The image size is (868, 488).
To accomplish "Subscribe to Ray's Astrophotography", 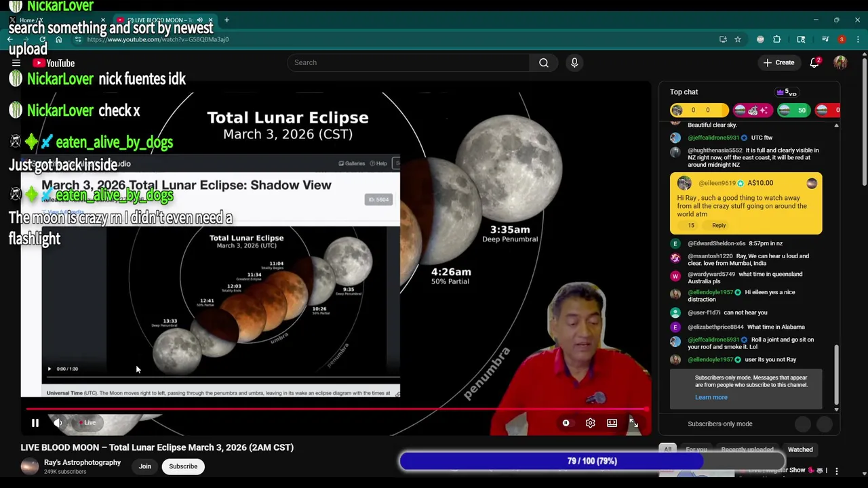I will click(183, 466).
